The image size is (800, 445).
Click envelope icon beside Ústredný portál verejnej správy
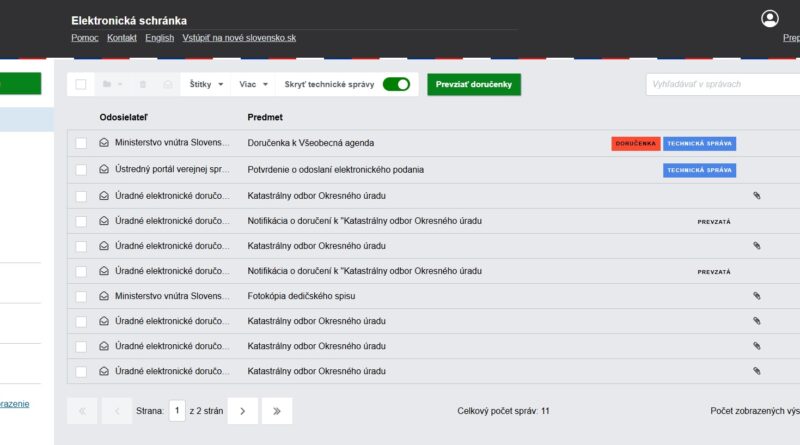click(103, 170)
